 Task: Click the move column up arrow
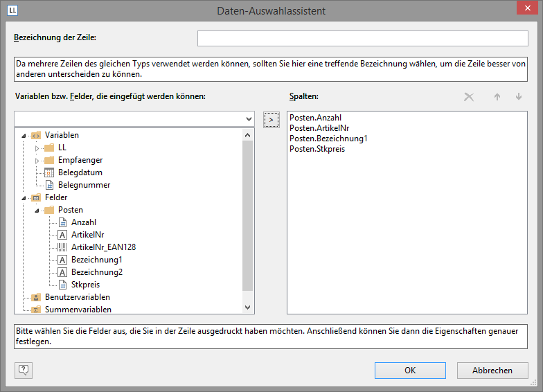(497, 97)
